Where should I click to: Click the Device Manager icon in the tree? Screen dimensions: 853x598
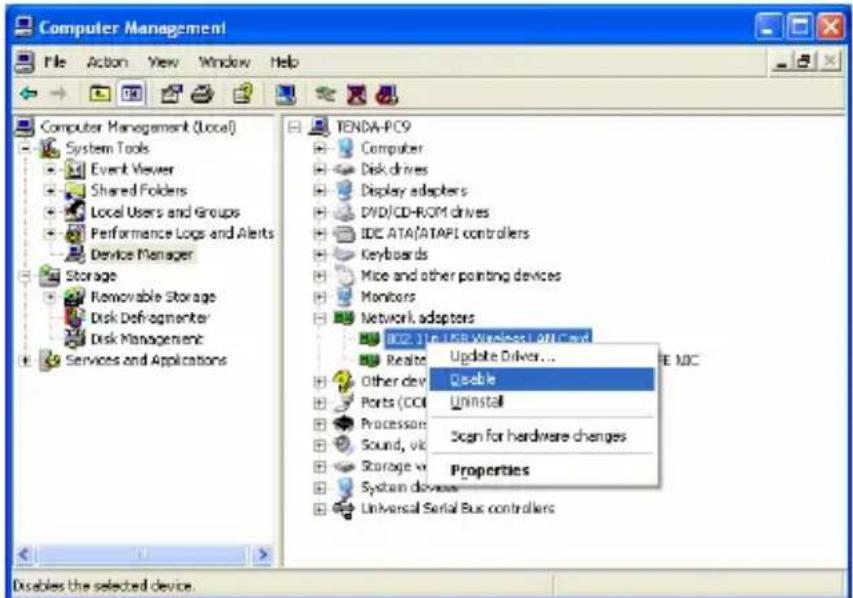coord(75,254)
